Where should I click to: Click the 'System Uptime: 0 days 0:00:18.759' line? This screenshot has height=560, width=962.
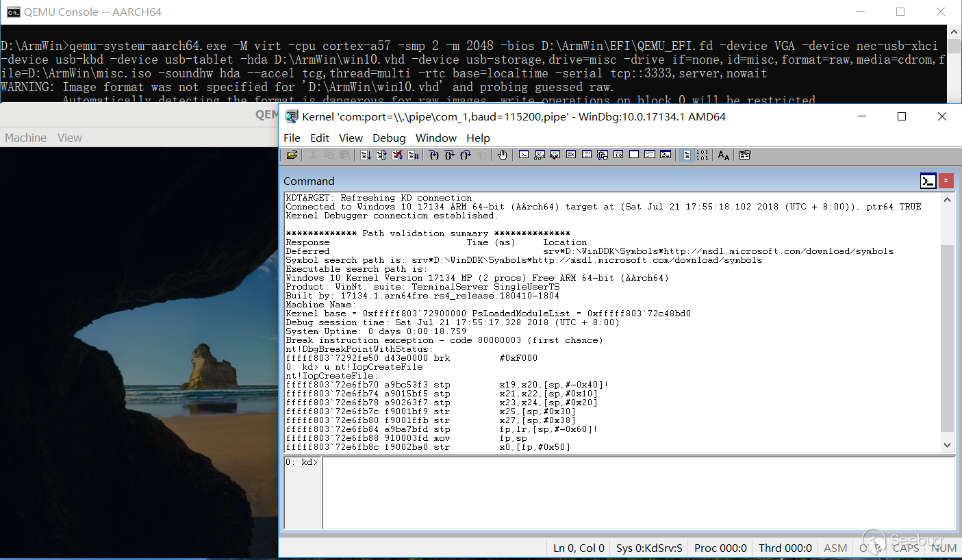tap(376, 331)
